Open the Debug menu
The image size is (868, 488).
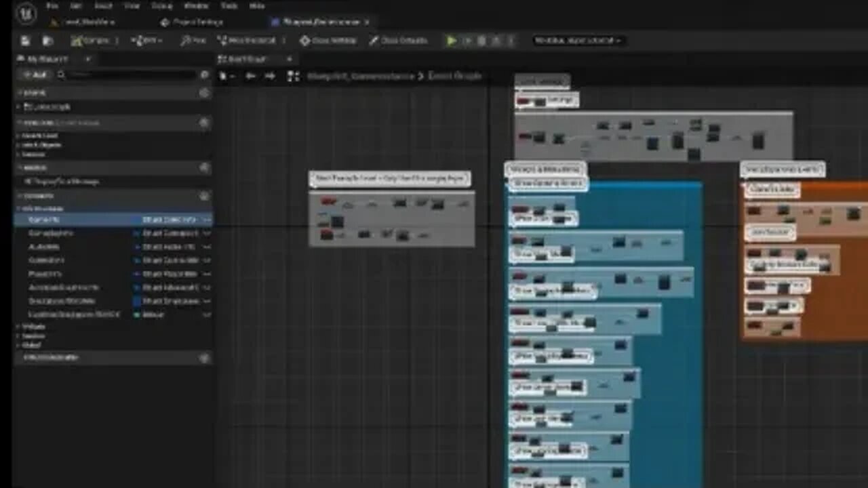(162, 5)
